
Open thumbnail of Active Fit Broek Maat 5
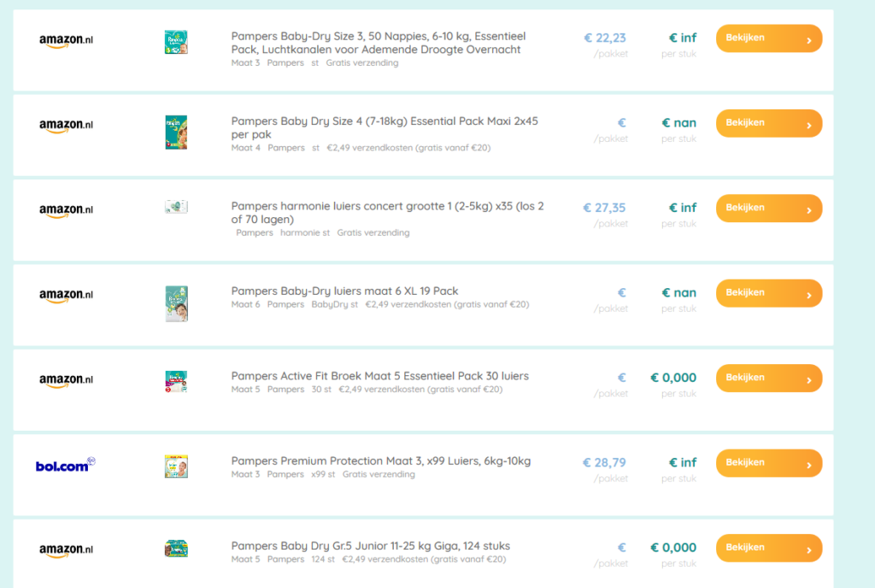(x=176, y=381)
